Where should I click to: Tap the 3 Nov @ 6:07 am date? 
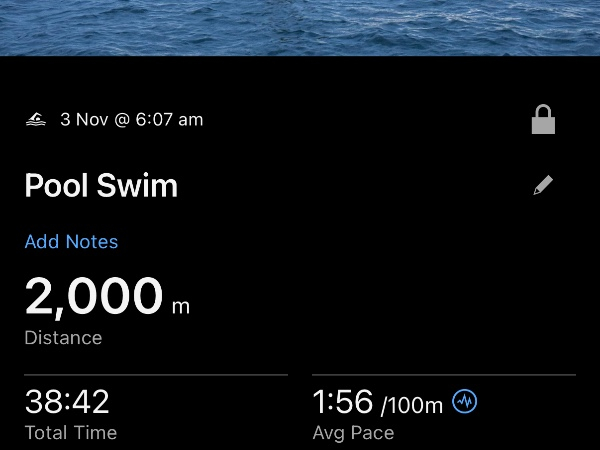click(131, 120)
